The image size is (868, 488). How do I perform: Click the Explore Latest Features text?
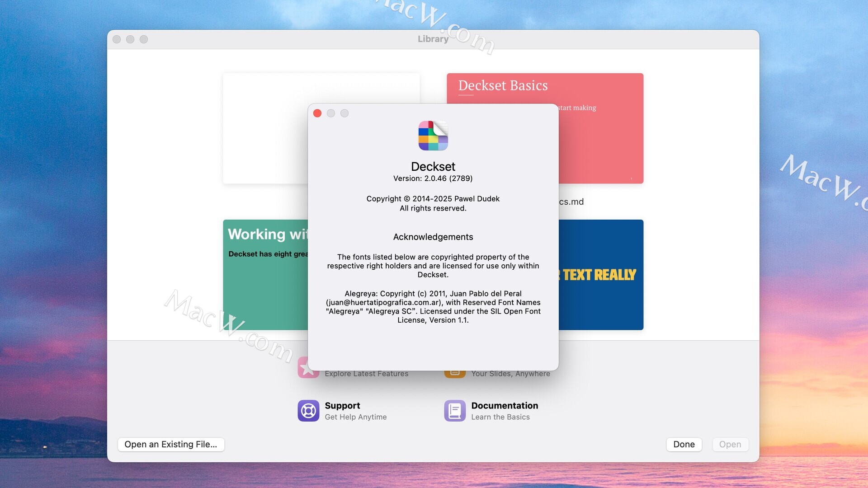(x=366, y=374)
